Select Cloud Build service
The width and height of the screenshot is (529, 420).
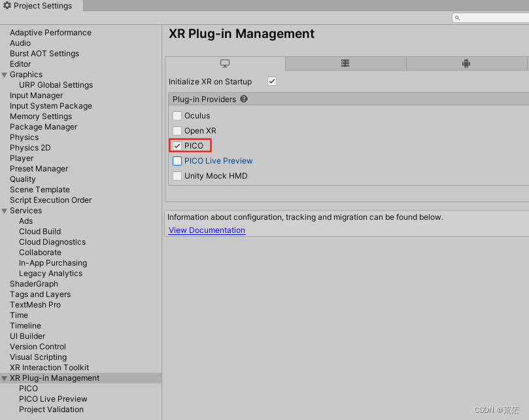click(x=40, y=232)
